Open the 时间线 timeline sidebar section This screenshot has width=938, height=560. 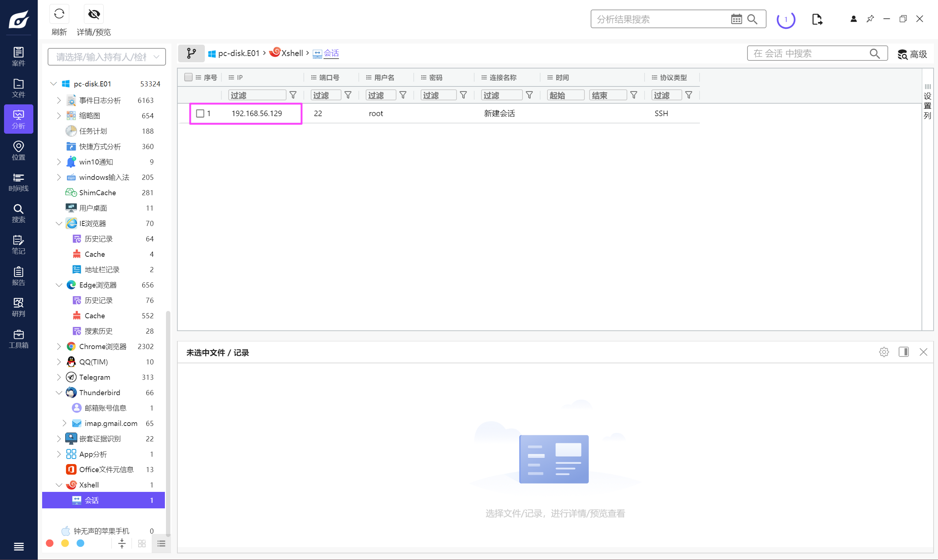[18, 182]
